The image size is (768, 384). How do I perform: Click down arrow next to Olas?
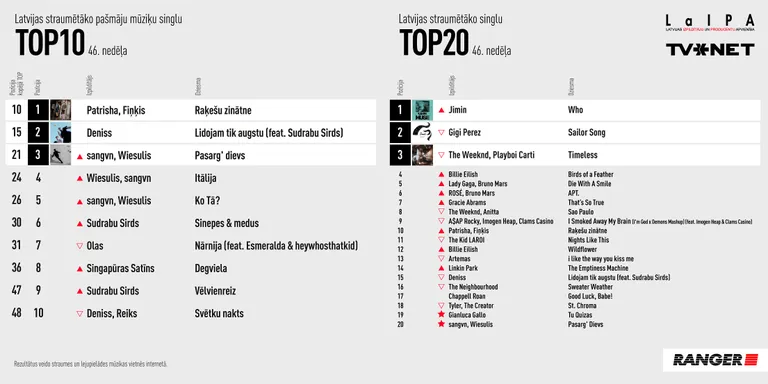click(x=80, y=246)
